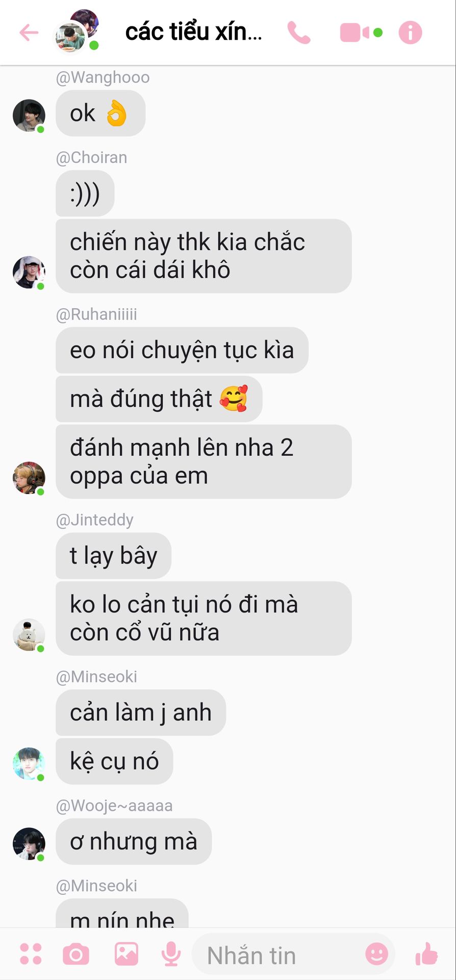Screen dimensions: 456x980
Task: Open group chat title các tiểu xín...
Action: pos(194,32)
